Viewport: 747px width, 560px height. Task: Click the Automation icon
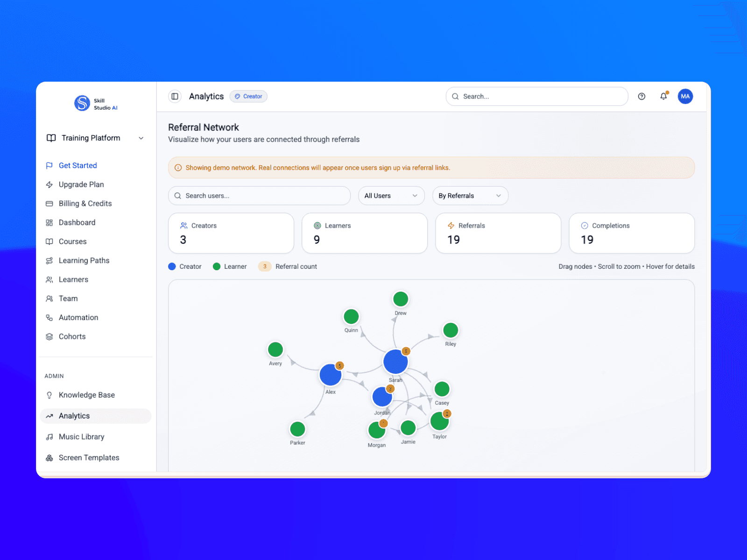coord(49,318)
